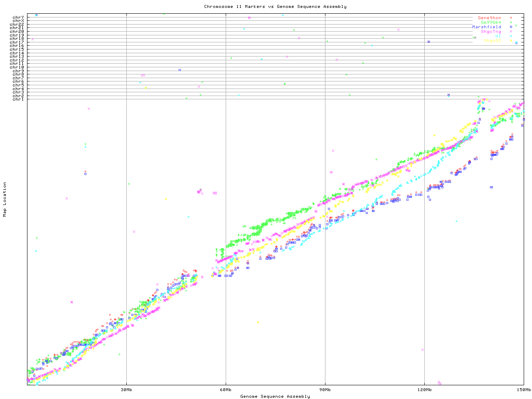Select the Gm99Gb4 legend label
The width and height of the screenshot is (532, 399).
coord(491,22)
